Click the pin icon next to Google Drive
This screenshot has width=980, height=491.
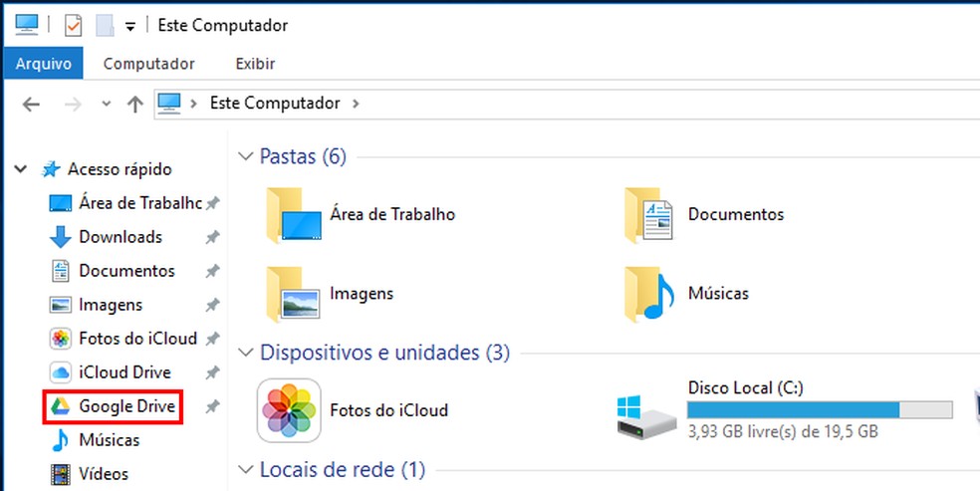pos(212,406)
